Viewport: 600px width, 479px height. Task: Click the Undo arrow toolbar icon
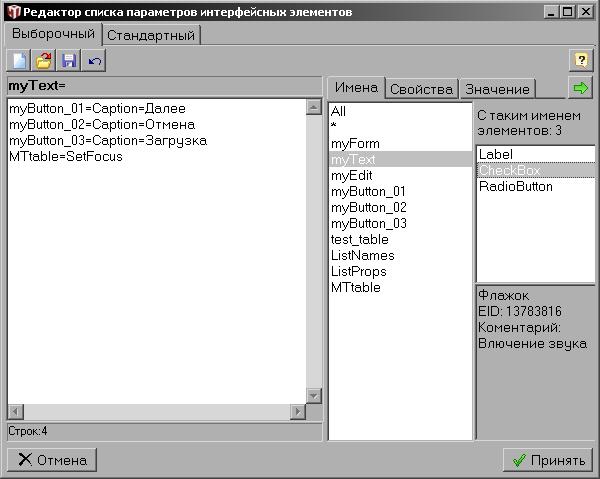tap(94, 61)
